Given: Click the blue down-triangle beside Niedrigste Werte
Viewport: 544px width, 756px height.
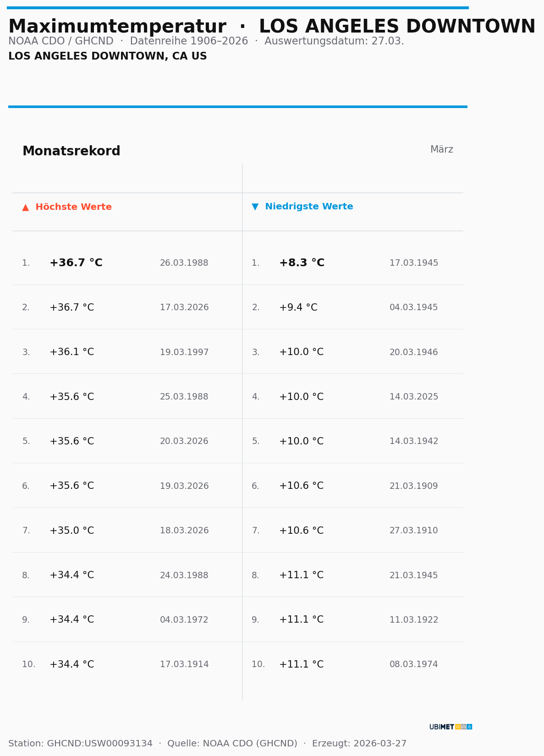Looking at the screenshot, I should [x=255, y=207].
